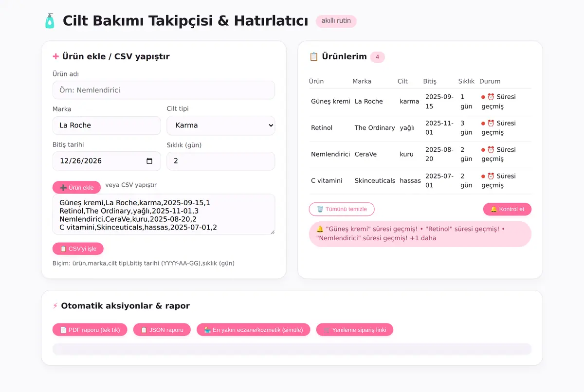Click the Sıklık (gün) number field

[x=221, y=161]
